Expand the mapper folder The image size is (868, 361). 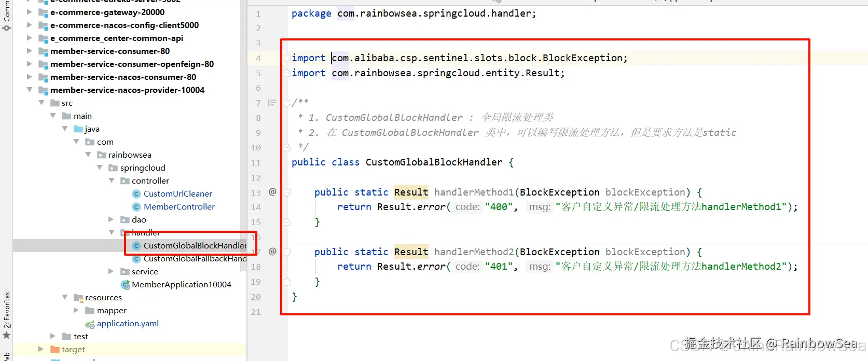pos(76,310)
